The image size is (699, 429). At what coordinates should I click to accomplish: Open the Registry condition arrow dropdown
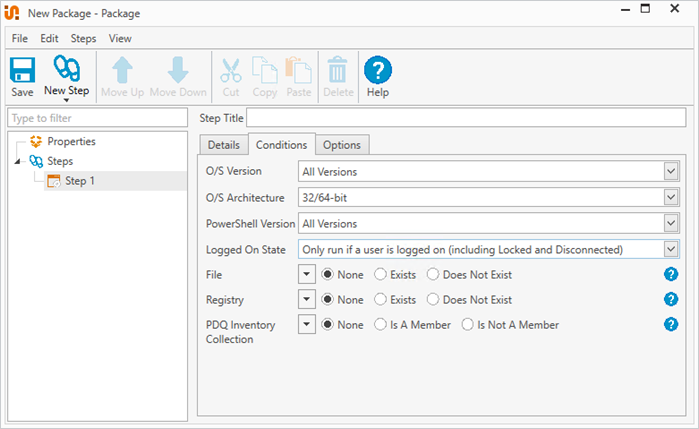coord(307,299)
